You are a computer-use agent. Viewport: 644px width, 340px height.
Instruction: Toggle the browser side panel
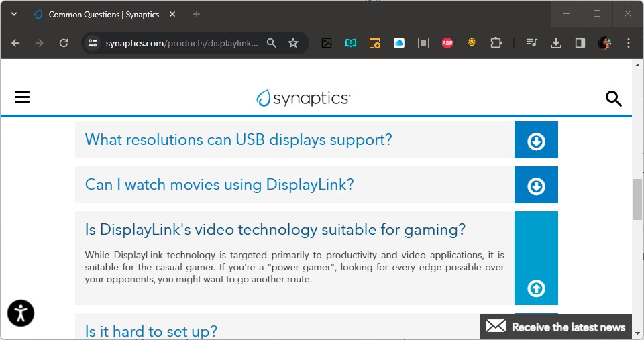pyautogui.click(x=580, y=43)
